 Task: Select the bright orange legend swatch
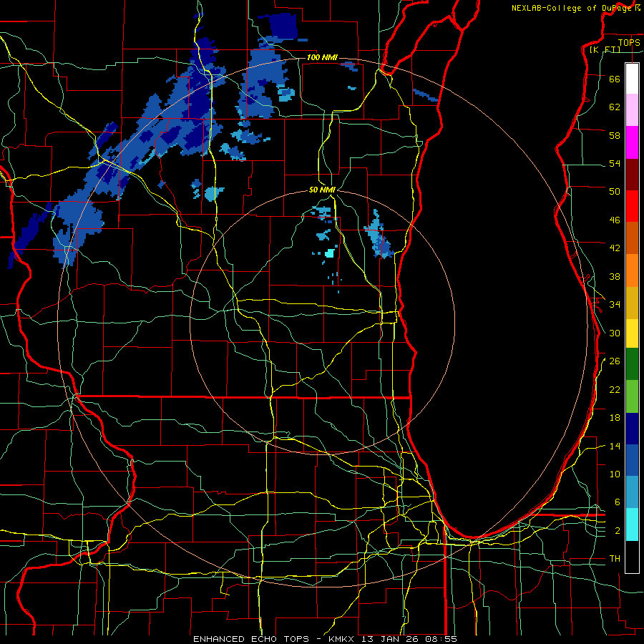coord(632,270)
